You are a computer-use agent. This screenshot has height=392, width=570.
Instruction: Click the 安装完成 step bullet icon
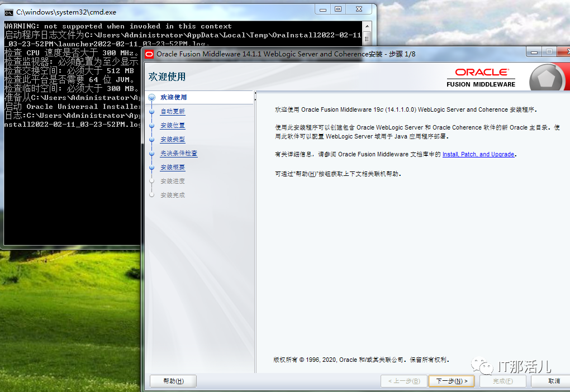point(152,195)
